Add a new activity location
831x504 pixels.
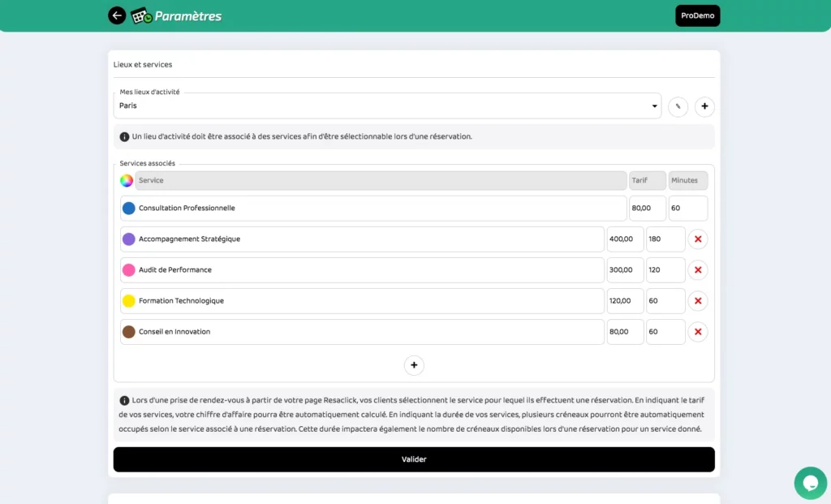coord(704,106)
